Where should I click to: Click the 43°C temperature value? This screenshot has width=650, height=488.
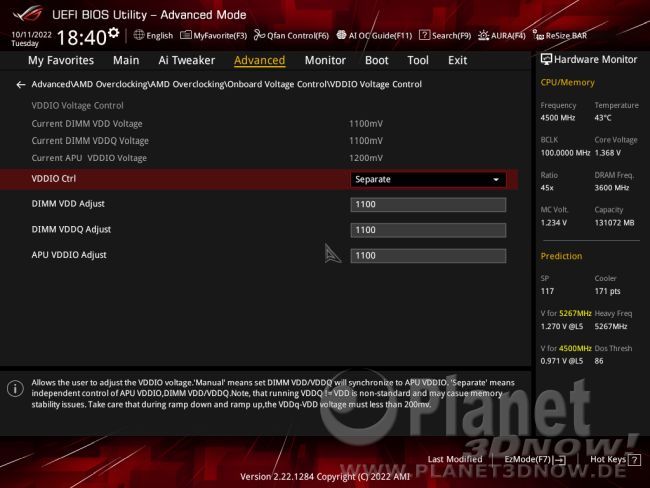pyautogui.click(x=603, y=118)
